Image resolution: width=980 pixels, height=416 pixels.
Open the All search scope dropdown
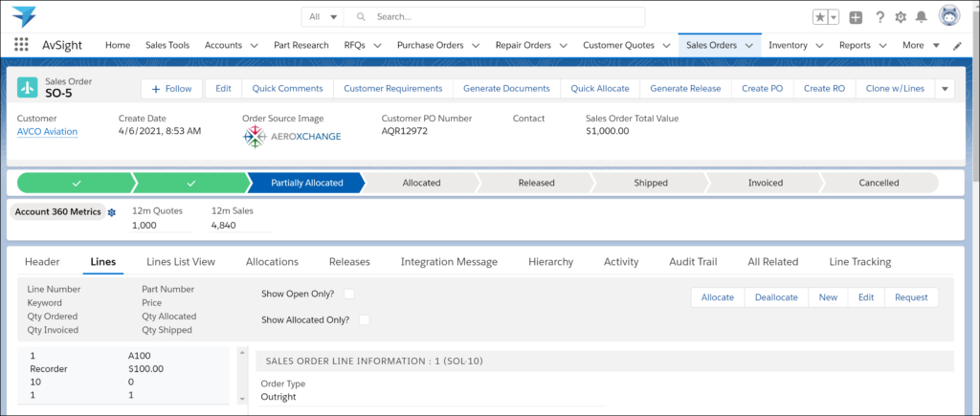323,17
